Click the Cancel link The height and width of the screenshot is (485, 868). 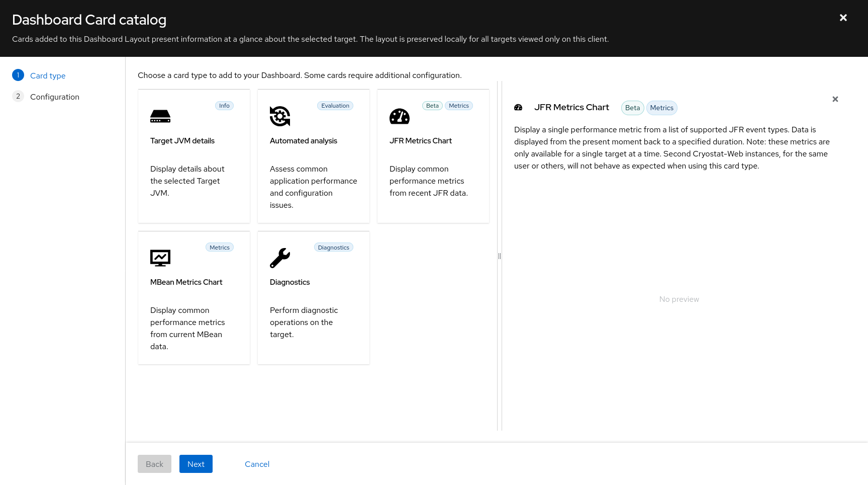click(257, 464)
